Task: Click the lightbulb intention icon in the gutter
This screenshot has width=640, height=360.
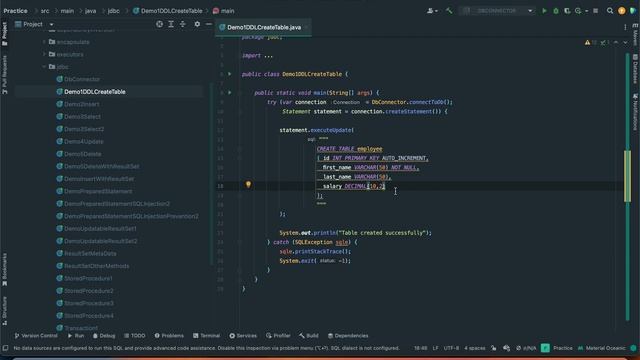Action: [x=248, y=184]
